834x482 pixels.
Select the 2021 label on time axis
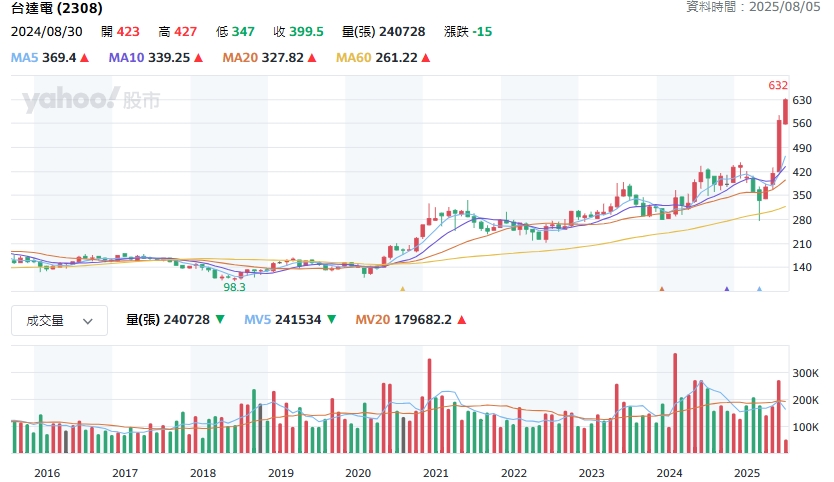[435, 472]
